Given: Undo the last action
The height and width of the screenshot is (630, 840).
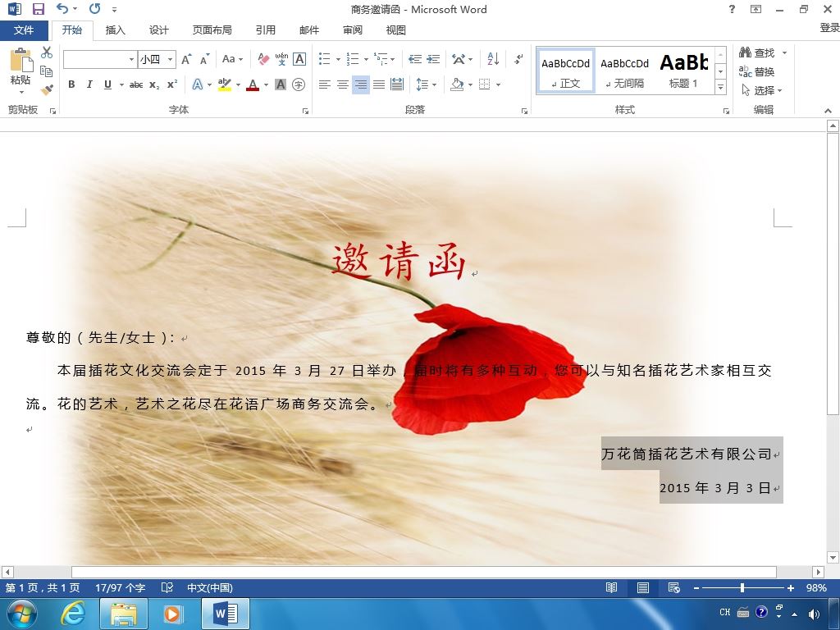Looking at the screenshot, I should point(62,8).
